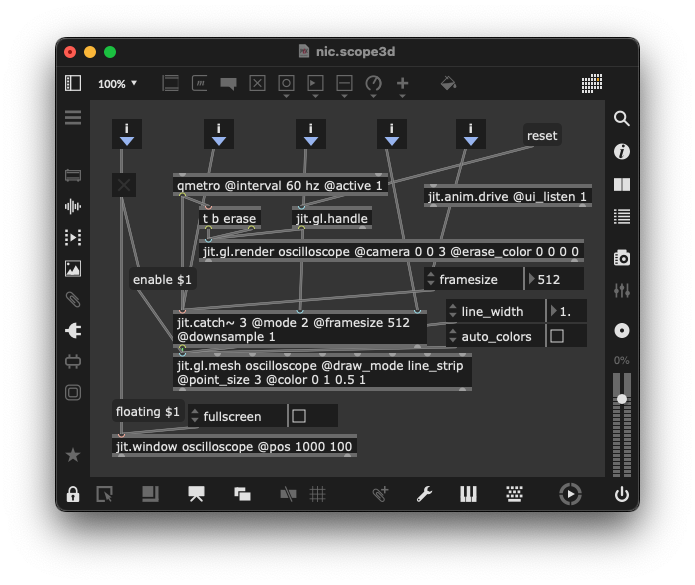Enable the auto_colors checkbox
The image size is (695, 585).
coord(557,336)
